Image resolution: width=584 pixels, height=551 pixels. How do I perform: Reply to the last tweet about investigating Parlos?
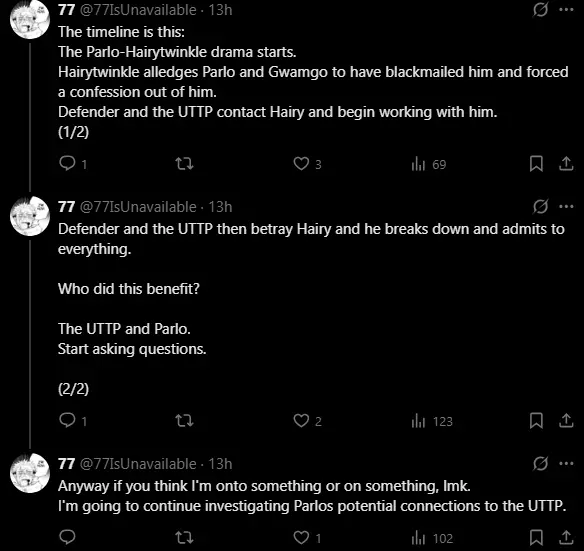67,537
